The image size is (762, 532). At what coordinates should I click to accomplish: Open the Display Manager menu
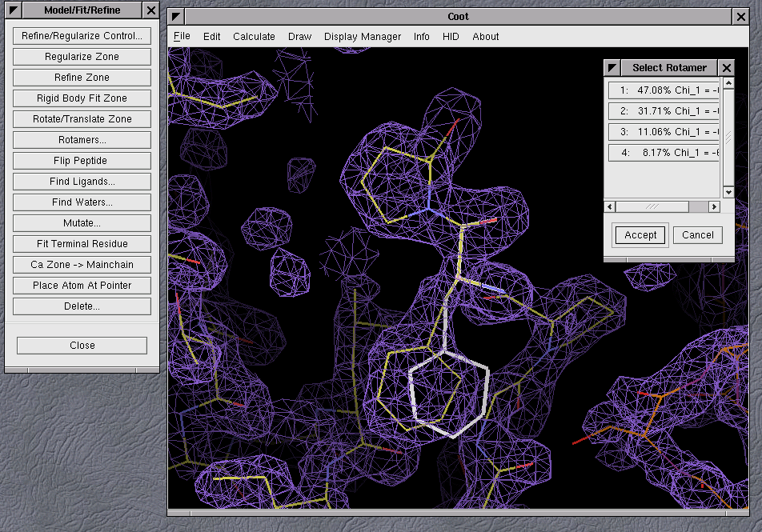click(363, 37)
